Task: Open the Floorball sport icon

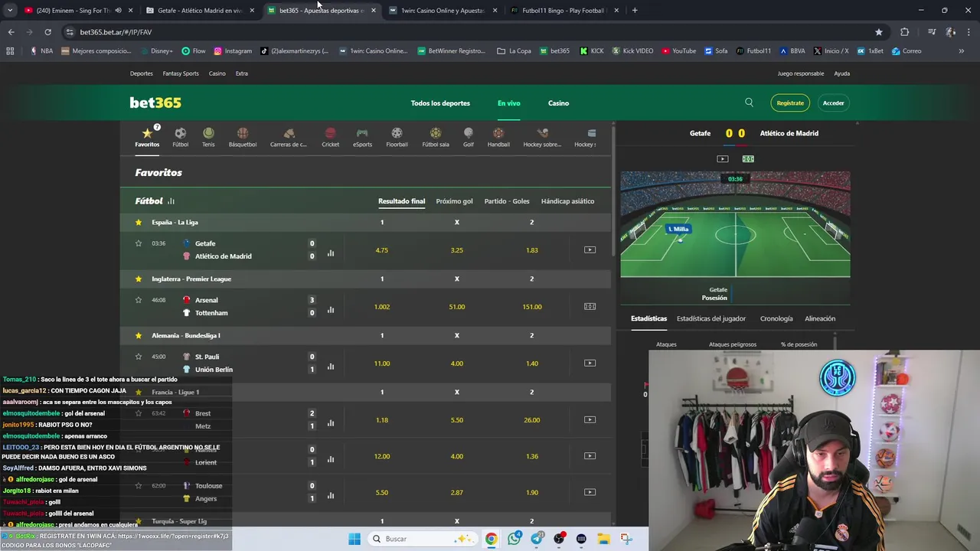Action: (397, 137)
